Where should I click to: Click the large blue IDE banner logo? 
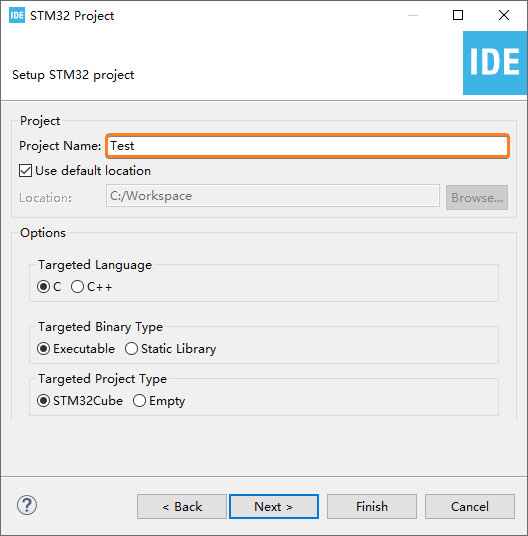495,63
